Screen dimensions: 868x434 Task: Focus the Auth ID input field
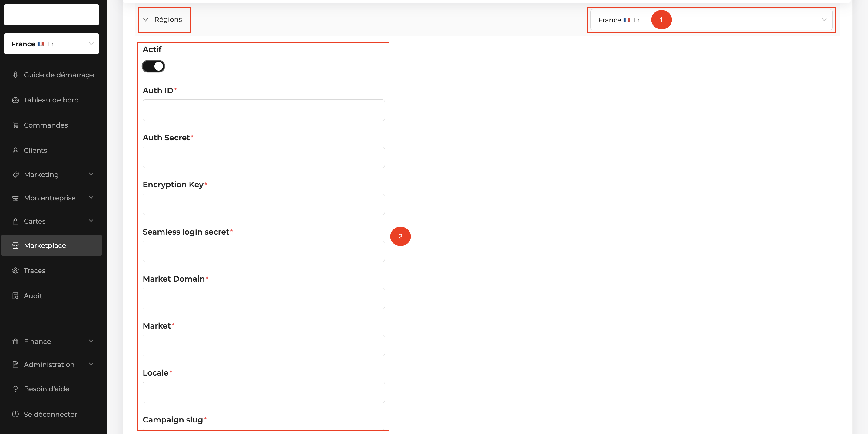pos(263,110)
